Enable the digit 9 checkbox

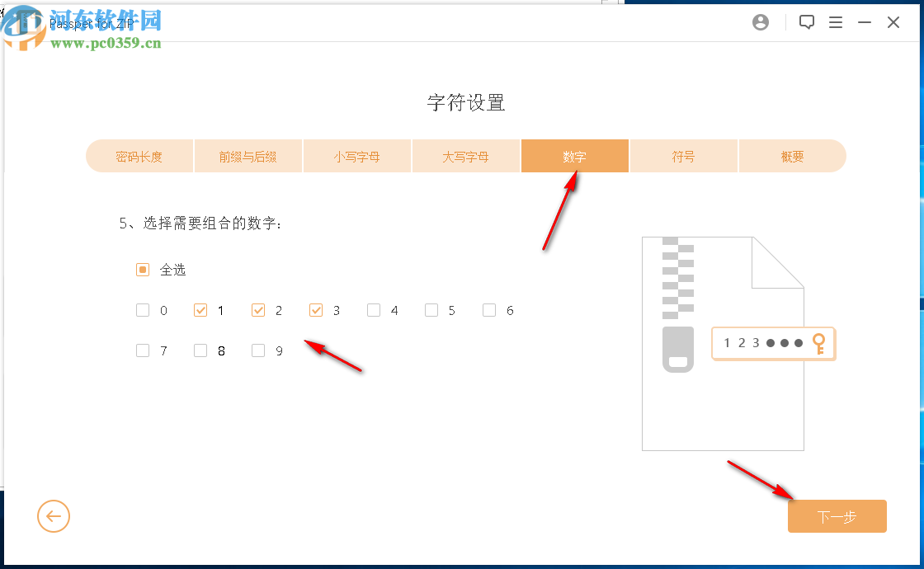tap(257, 350)
